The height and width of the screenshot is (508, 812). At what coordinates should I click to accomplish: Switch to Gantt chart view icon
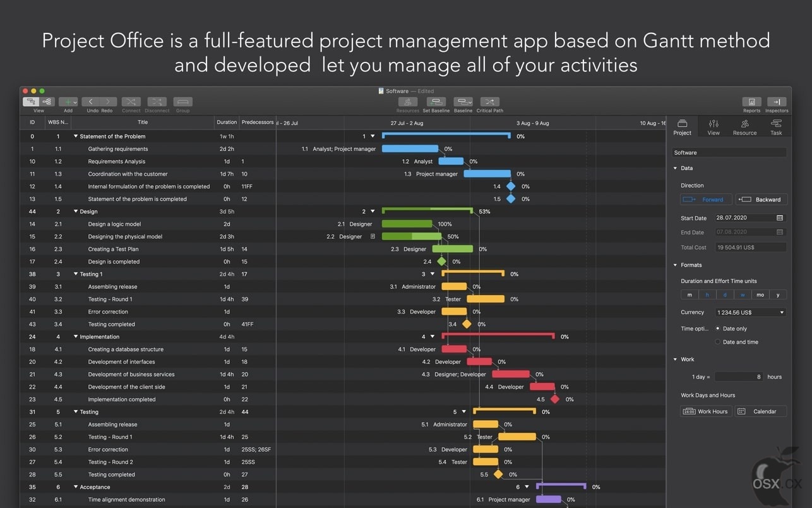pos(30,102)
